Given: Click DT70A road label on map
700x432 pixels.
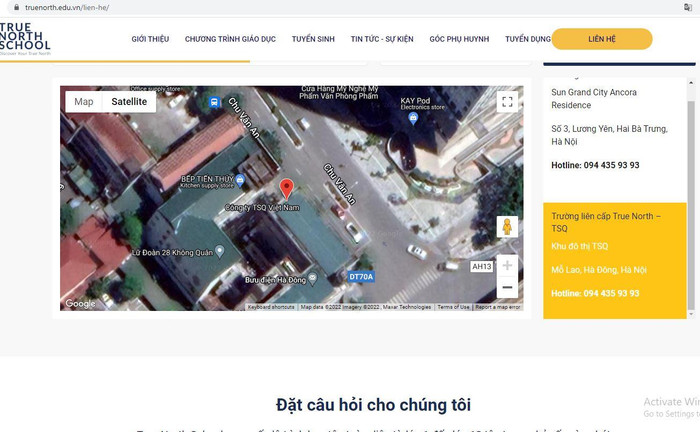Looking at the screenshot, I should tap(361, 277).
